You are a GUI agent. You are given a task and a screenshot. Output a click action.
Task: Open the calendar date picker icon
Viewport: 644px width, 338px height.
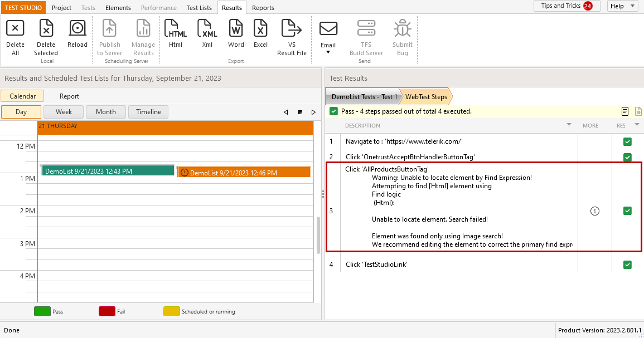(300, 112)
